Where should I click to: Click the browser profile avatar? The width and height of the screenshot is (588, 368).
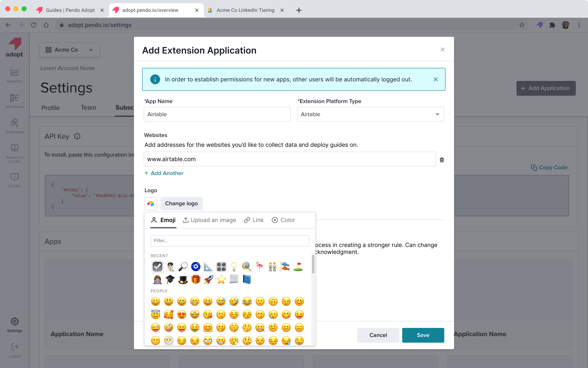point(566,25)
